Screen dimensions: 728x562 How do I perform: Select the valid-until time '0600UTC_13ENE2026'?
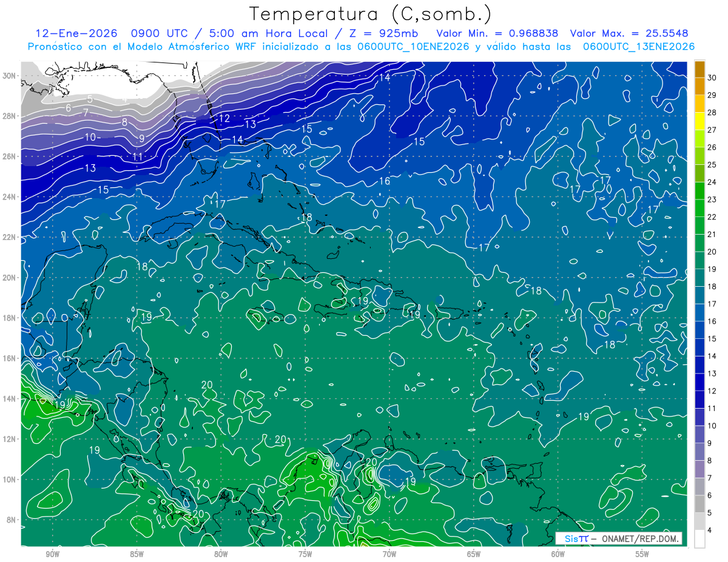[x=639, y=47]
